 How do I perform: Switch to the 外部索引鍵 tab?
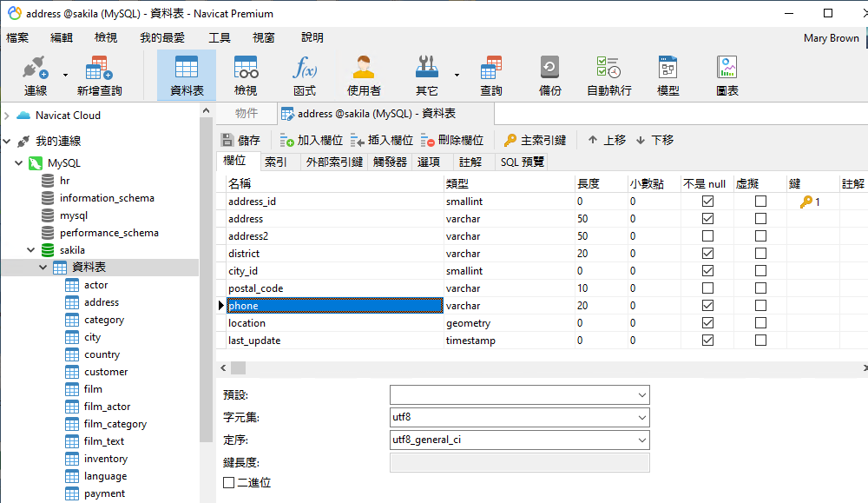334,162
